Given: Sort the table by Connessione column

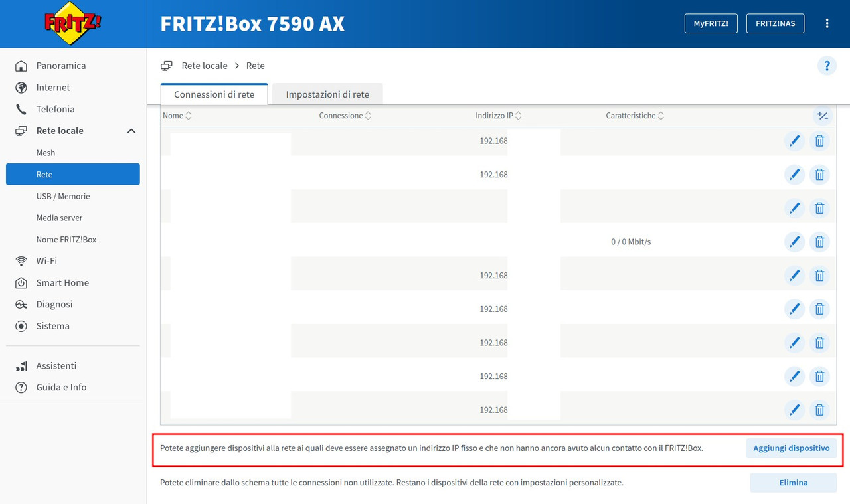Looking at the screenshot, I should 345,116.
